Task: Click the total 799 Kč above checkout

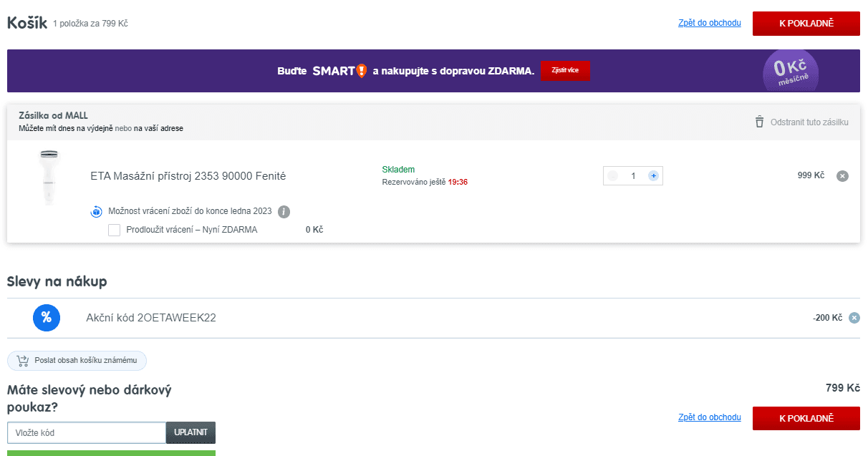Action: click(842, 388)
